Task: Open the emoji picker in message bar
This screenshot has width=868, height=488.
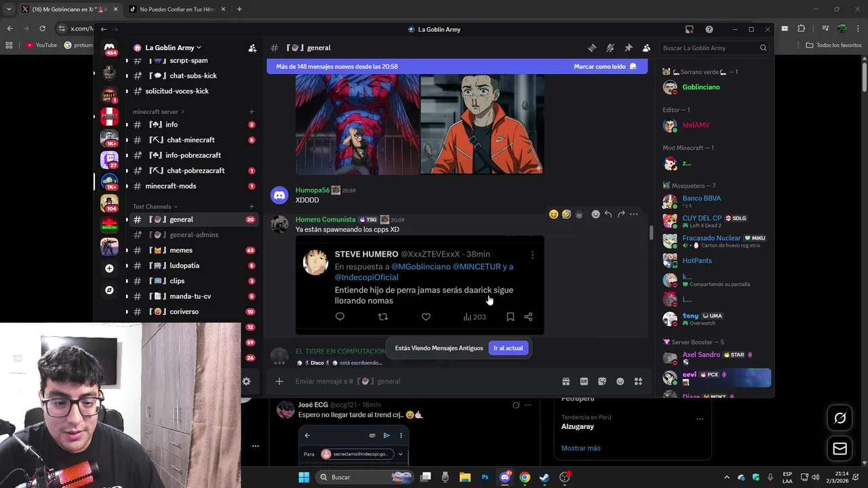Action: click(620, 382)
